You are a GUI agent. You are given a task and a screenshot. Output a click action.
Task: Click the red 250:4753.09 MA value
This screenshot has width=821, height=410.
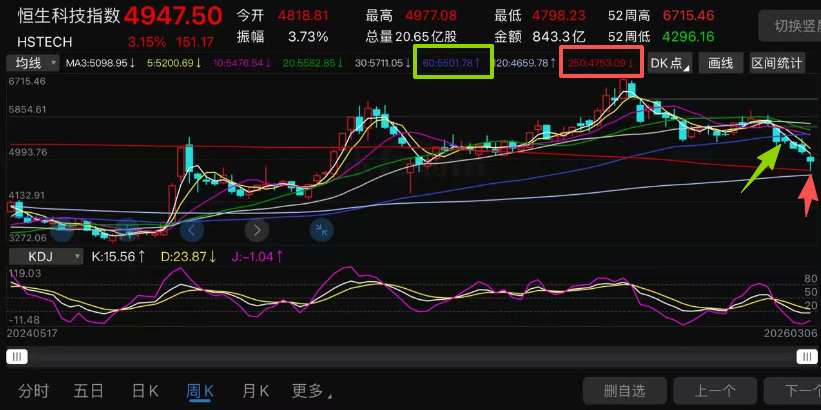click(x=601, y=64)
